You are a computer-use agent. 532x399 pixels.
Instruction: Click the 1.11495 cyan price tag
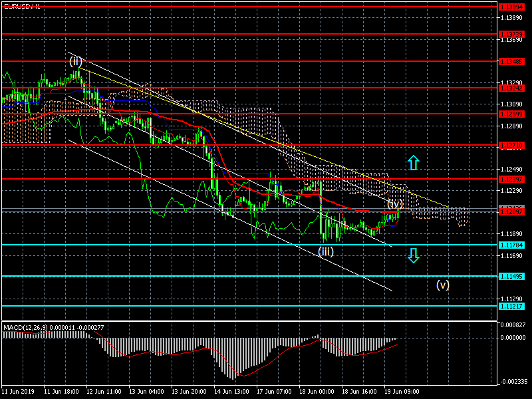tap(511, 277)
